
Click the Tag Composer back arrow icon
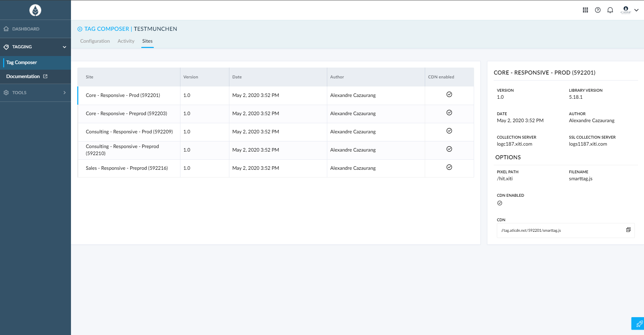(80, 29)
